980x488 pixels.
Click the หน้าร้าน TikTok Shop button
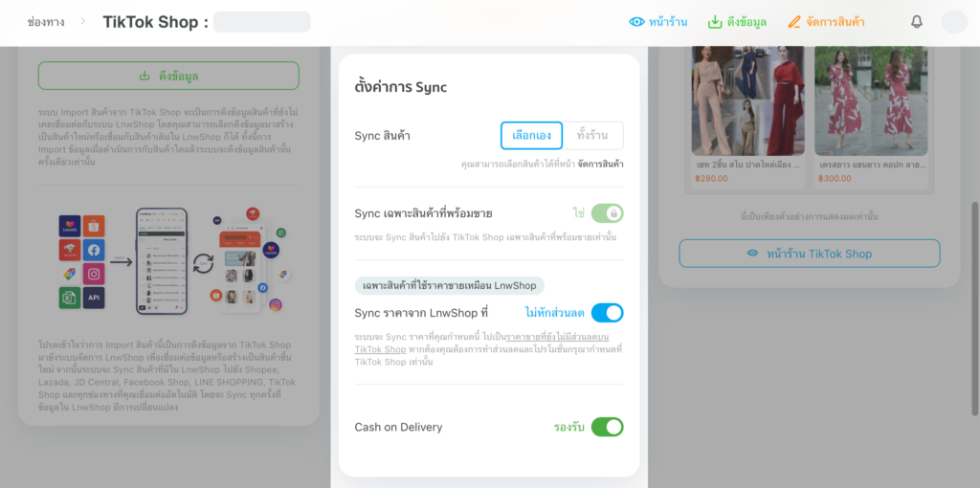[810, 254]
